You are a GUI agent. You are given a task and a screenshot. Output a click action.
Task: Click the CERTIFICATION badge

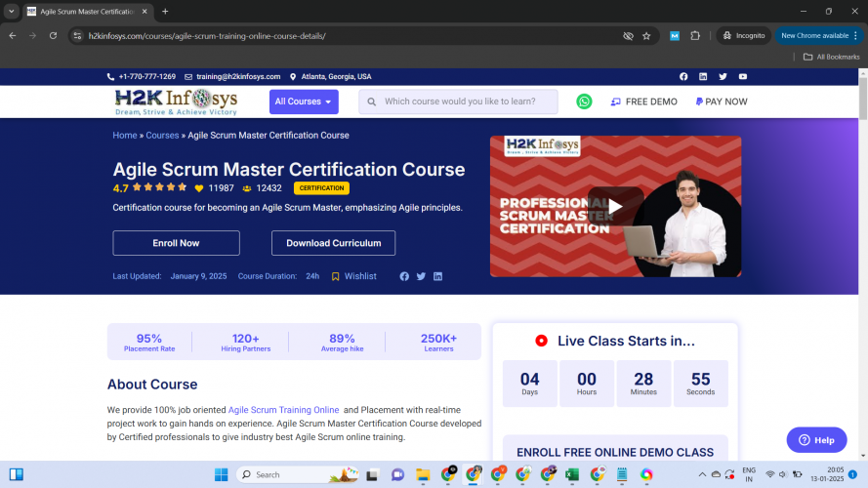(321, 188)
